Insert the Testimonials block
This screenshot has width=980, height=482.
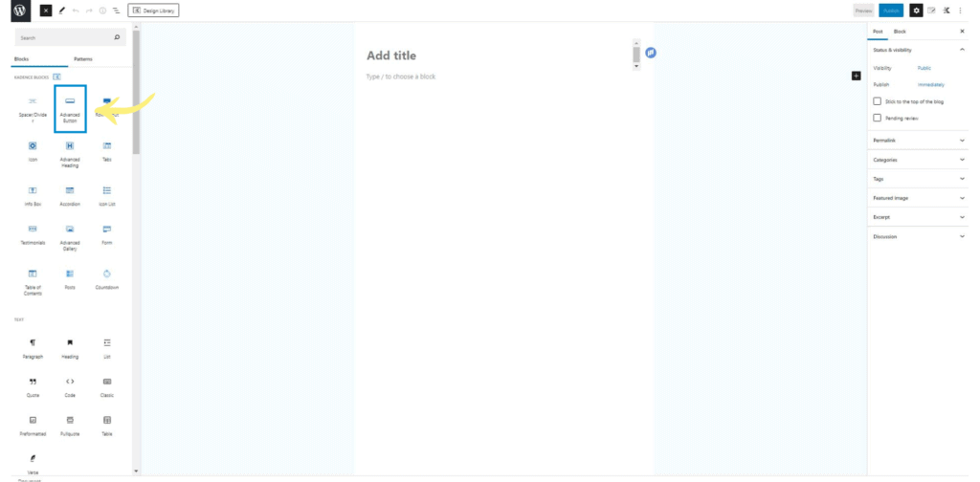click(x=33, y=236)
